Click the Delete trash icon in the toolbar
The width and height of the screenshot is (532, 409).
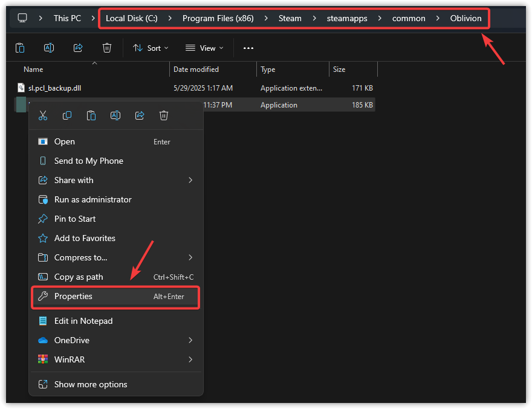pyautogui.click(x=107, y=48)
